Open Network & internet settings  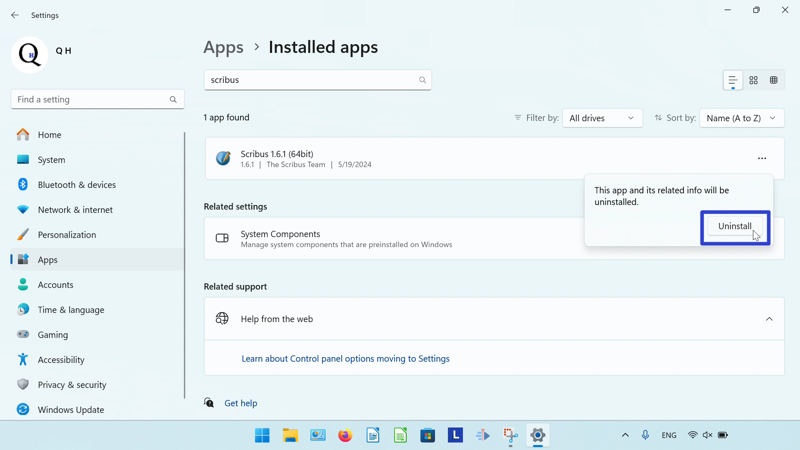[97, 210]
